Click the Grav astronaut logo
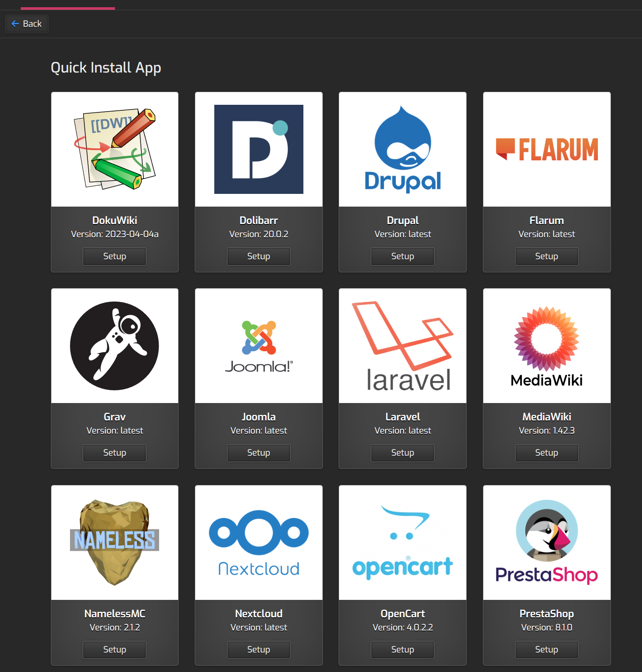 [115, 346]
